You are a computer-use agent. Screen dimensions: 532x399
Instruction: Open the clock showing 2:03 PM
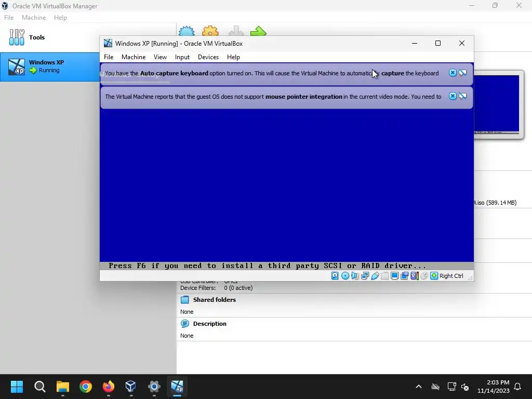494,387
